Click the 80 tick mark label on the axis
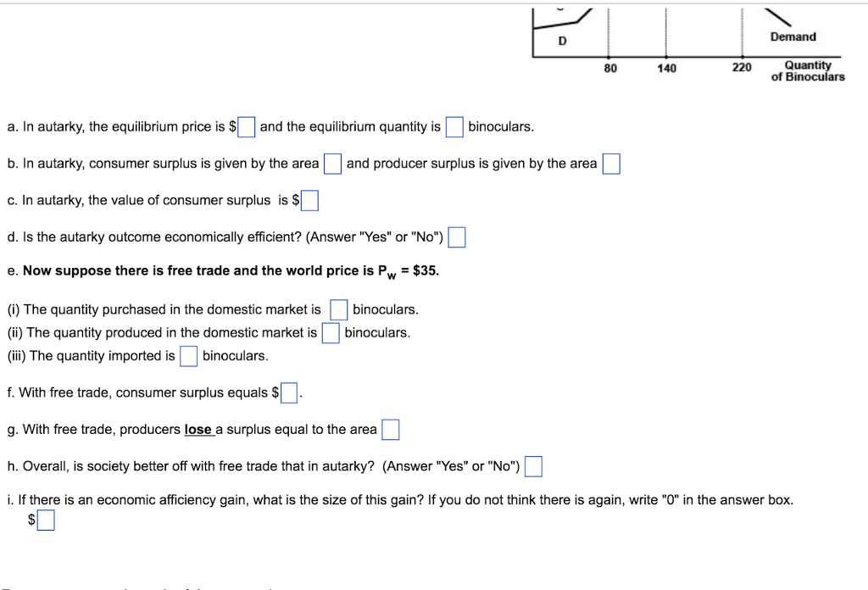868x590 pixels. (610, 68)
